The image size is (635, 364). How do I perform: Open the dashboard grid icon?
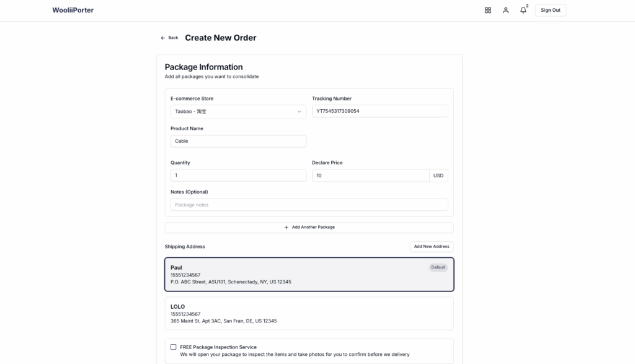pyautogui.click(x=488, y=11)
